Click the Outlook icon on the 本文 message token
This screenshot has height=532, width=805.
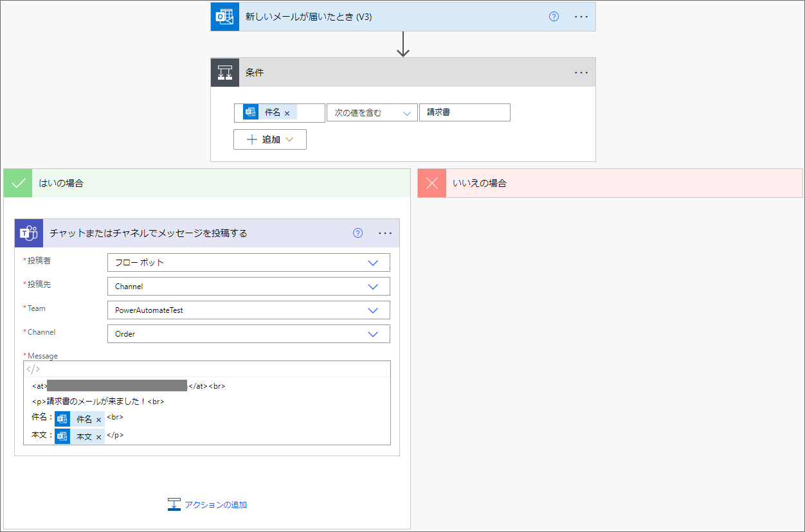point(62,436)
